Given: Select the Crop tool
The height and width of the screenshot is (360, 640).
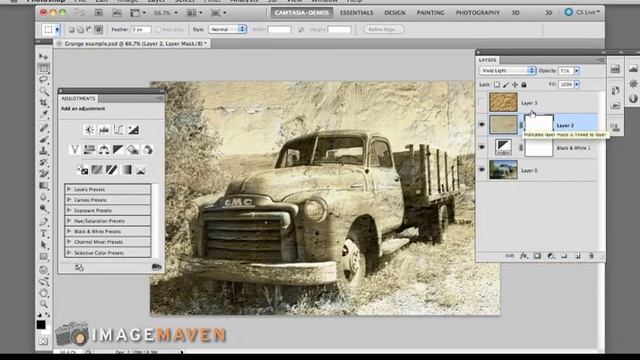Looking at the screenshot, I should click(x=43, y=102).
